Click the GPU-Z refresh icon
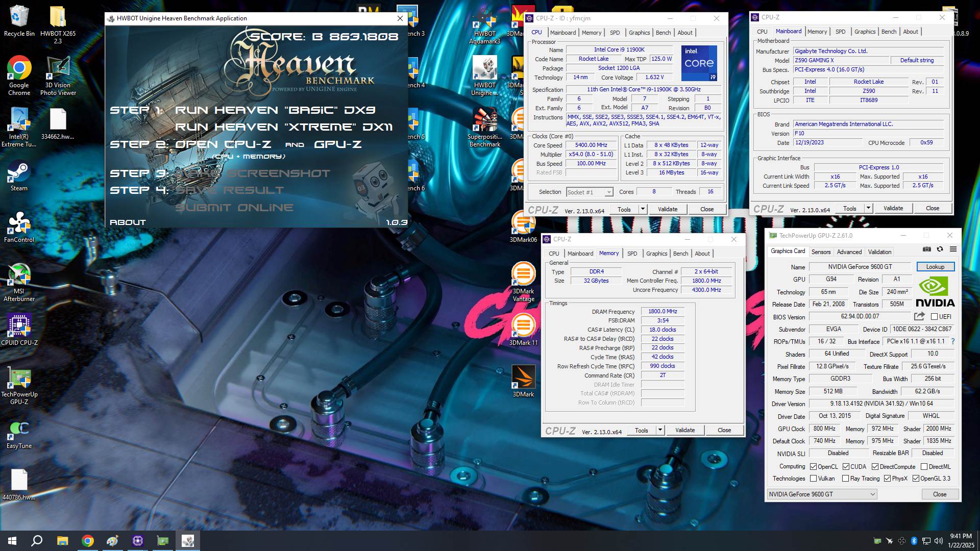 [x=940, y=249]
